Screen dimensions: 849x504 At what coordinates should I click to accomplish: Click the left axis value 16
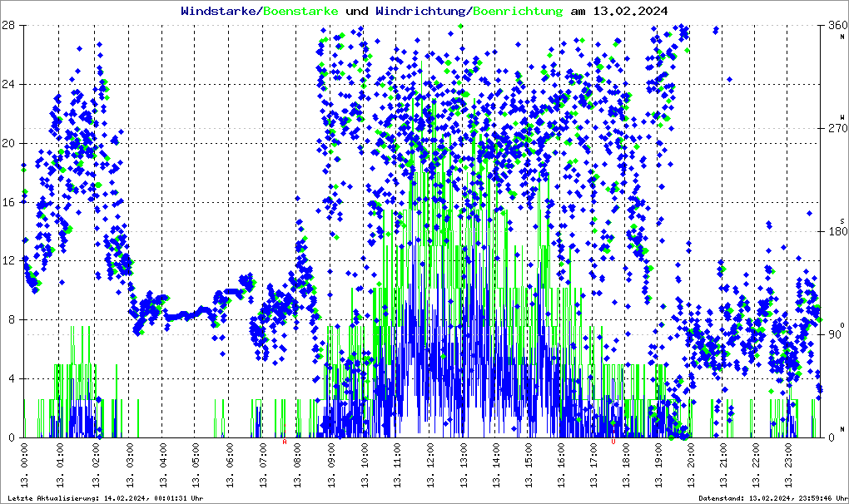[7, 202]
